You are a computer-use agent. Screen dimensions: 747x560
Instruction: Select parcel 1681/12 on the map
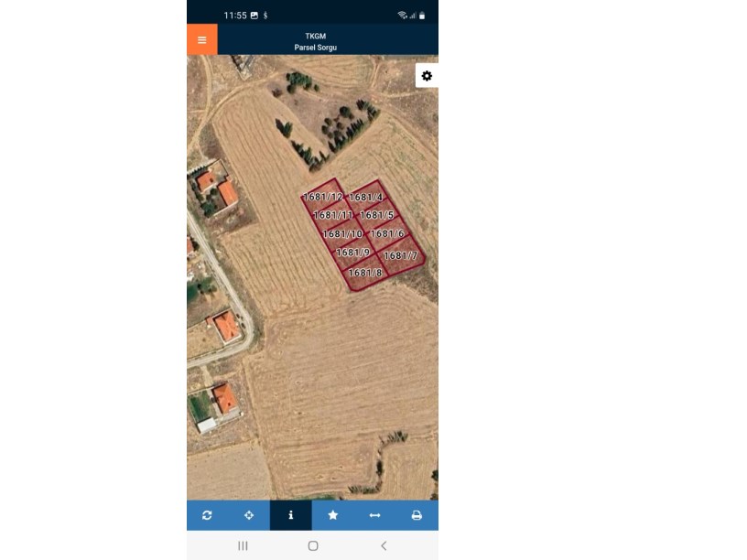[x=322, y=197]
